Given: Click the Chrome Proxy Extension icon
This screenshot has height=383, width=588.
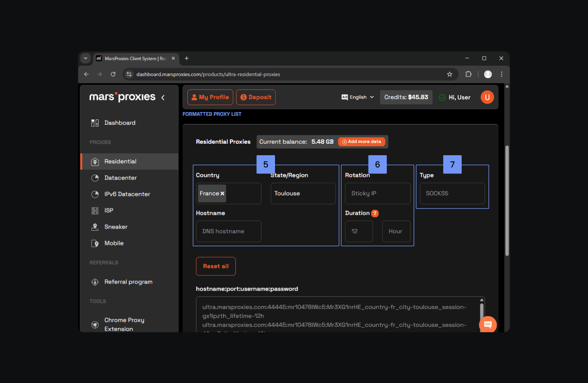Looking at the screenshot, I should (95, 325).
